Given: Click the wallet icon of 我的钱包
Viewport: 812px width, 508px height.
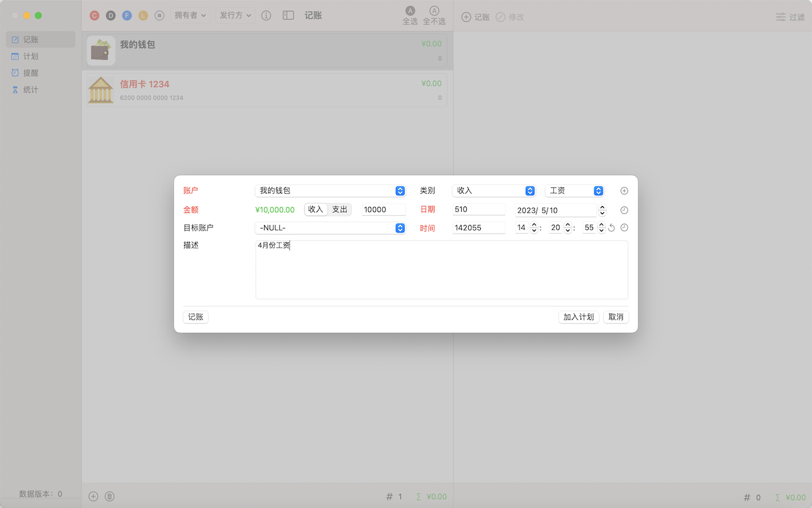Looking at the screenshot, I should pyautogui.click(x=101, y=51).
